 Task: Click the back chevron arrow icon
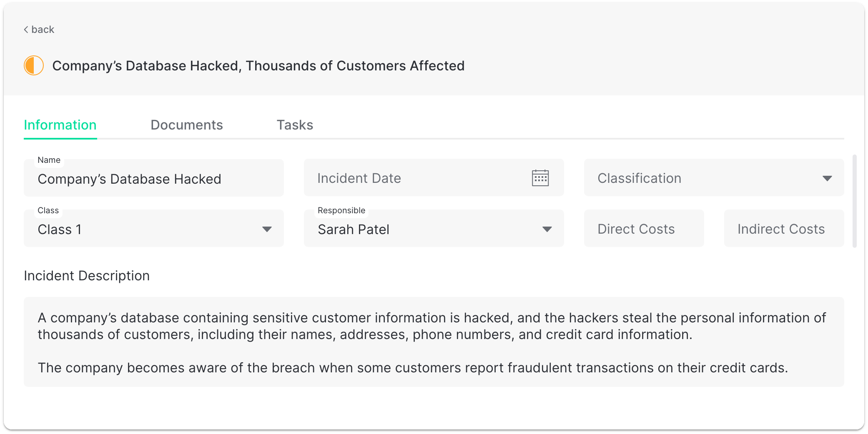[x=26, y=30]
